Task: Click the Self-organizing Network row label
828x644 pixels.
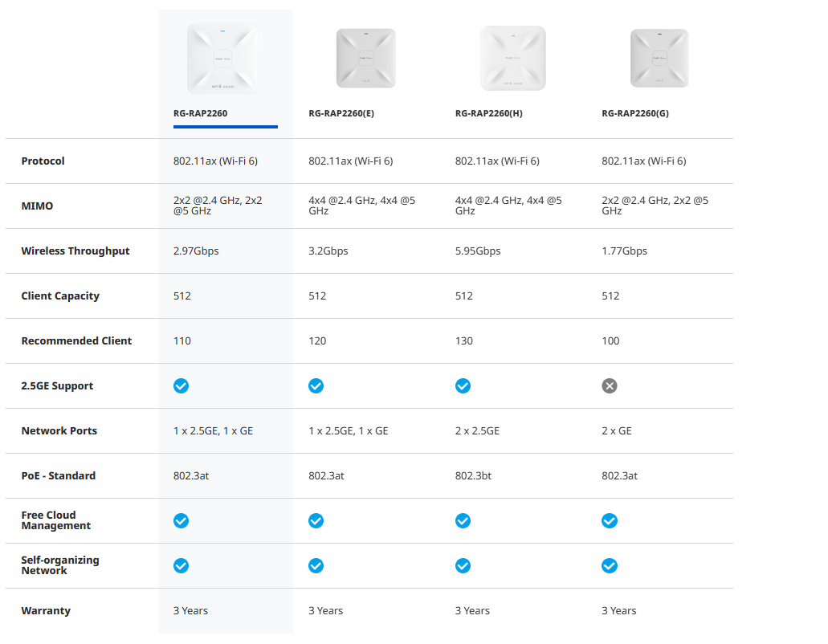Action: [x=60, y=565]
